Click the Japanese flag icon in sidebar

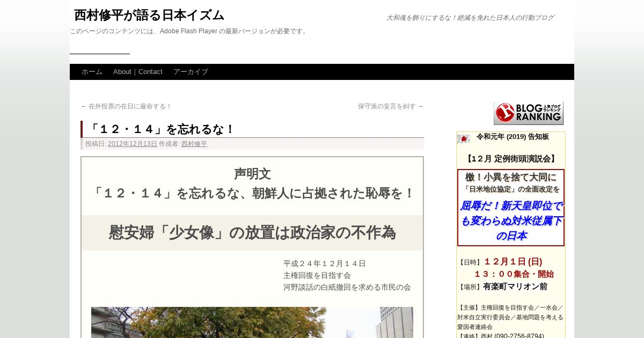tap(463, 139)
